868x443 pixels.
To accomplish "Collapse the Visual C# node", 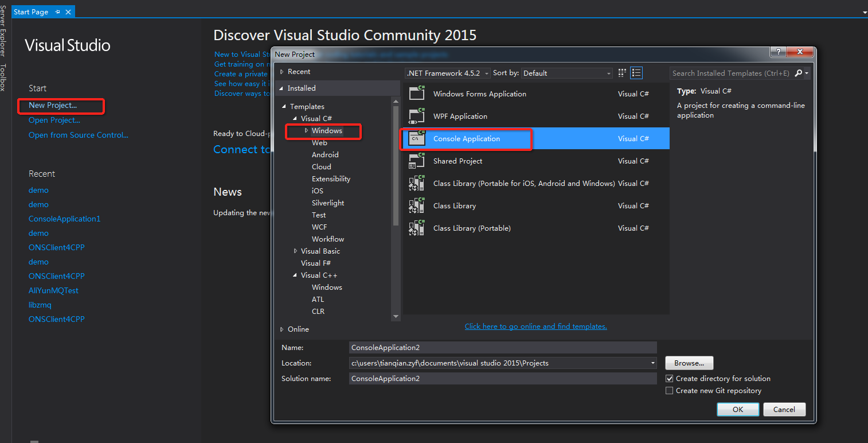I will click(295, 119).
